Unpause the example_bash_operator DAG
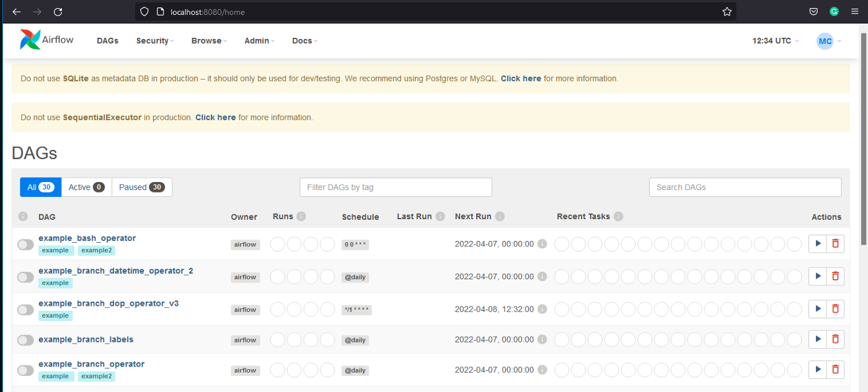The width and height of the screenshot is (868, 392). [x=25, y=244]
